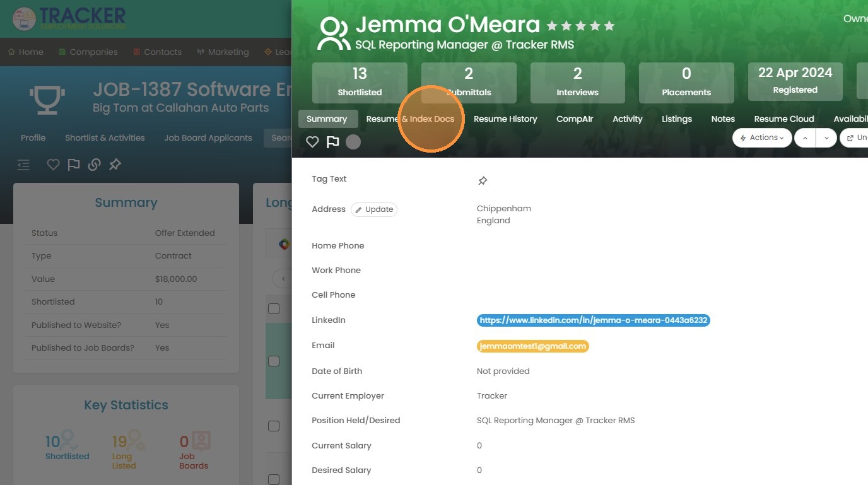The width and height of the screenshot is (868, 485).
Task: Go to previous record with up chevron
Action: pos(805,137)
